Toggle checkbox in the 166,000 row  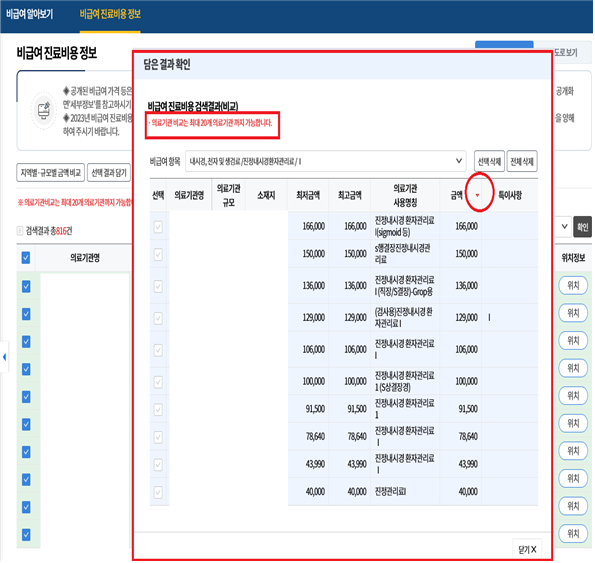point(158,227)
